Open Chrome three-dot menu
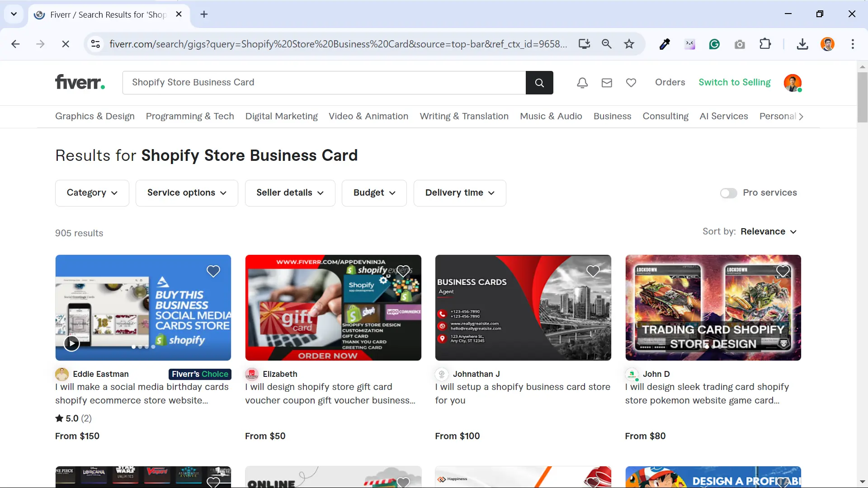The image size is (868, 488). coord(853,44)
